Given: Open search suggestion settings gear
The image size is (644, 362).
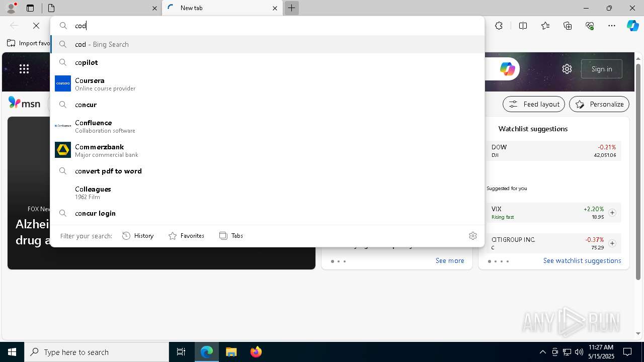Looking at the screenshot, I should point(473,236).
